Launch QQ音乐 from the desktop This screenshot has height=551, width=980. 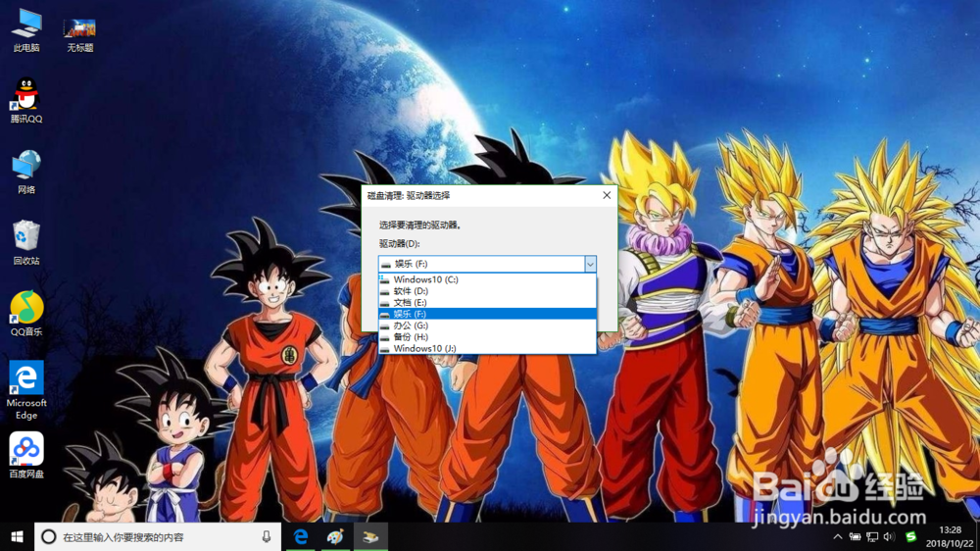[x=26, y=314]
